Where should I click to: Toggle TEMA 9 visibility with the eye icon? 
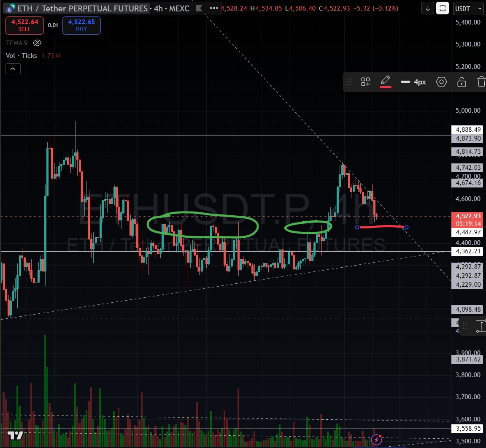pos(37,43)
